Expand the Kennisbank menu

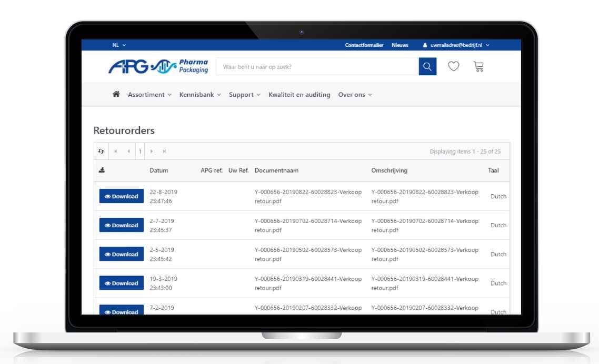200,95
